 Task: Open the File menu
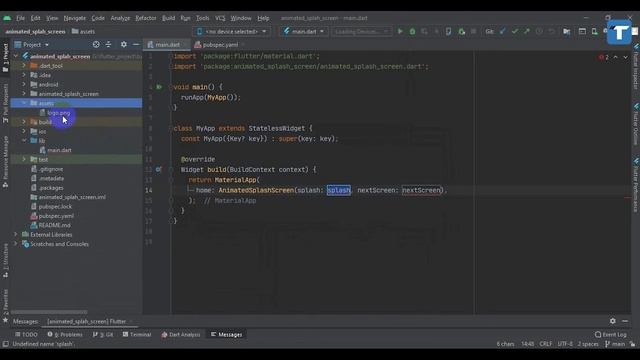click(x=20, y=18)
